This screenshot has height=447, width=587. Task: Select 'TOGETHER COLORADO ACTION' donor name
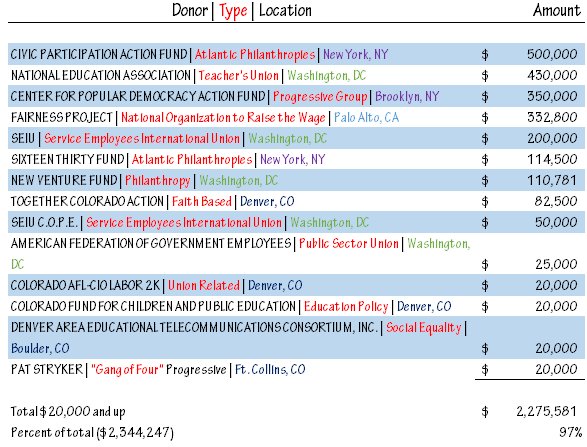[x=87, y=201]
